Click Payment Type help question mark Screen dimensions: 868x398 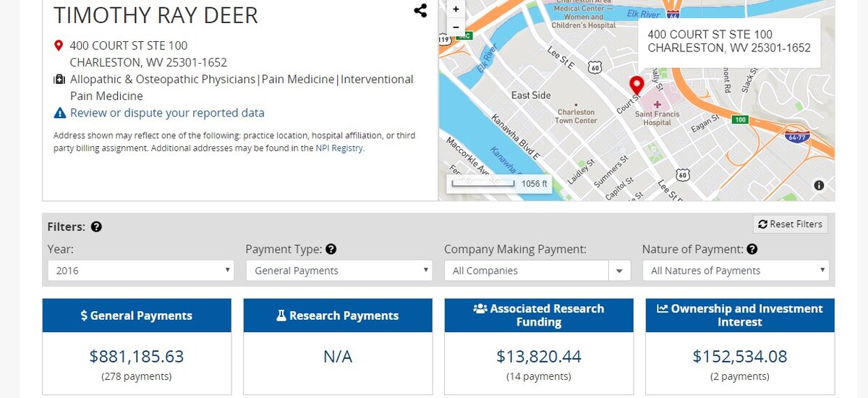point(331,249)
